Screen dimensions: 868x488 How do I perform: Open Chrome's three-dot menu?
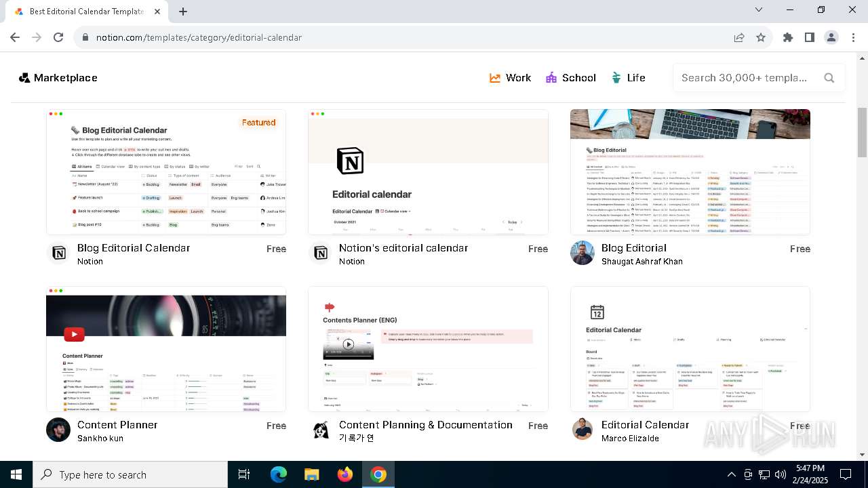(852, 37)
